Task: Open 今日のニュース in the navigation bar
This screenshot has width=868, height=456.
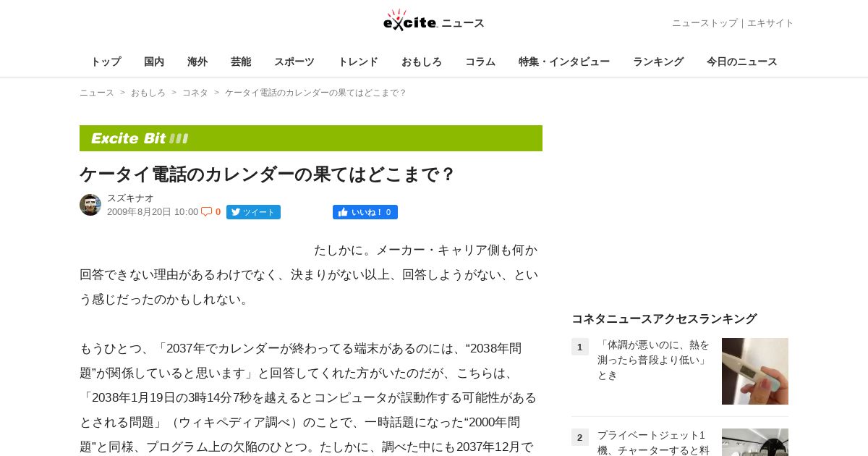Action: (x=742, y=62)
